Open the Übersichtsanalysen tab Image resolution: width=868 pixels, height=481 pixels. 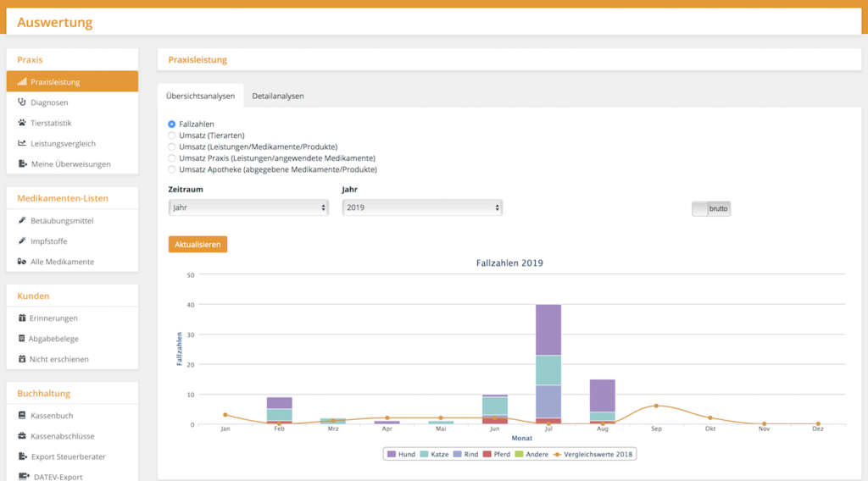coord(201,96)
